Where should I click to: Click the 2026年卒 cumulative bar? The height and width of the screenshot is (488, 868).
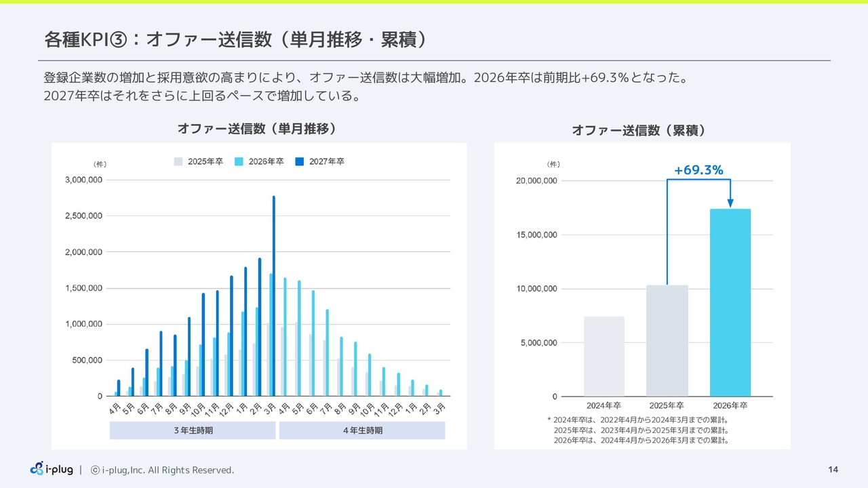coord(730,302)
